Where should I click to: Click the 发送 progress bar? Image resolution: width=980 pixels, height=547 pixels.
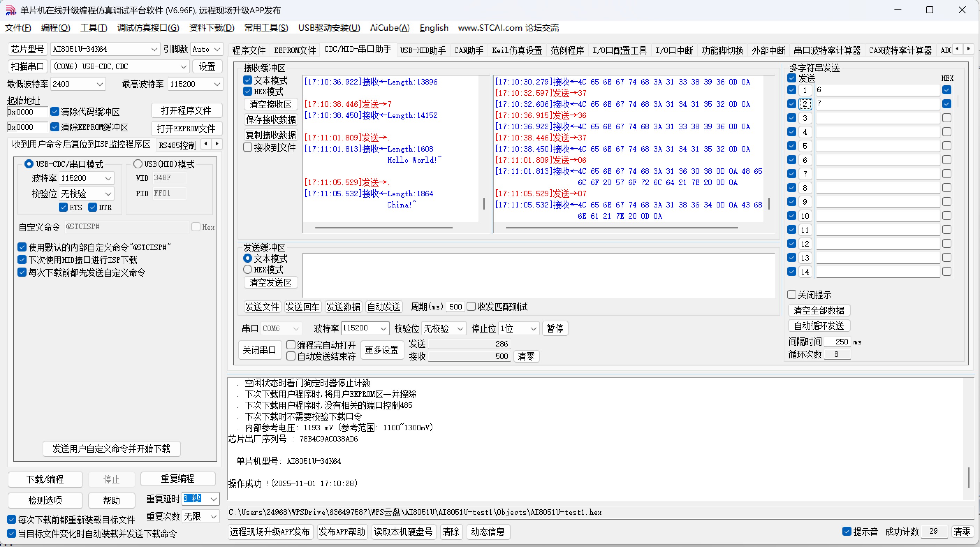coord(469,343)
